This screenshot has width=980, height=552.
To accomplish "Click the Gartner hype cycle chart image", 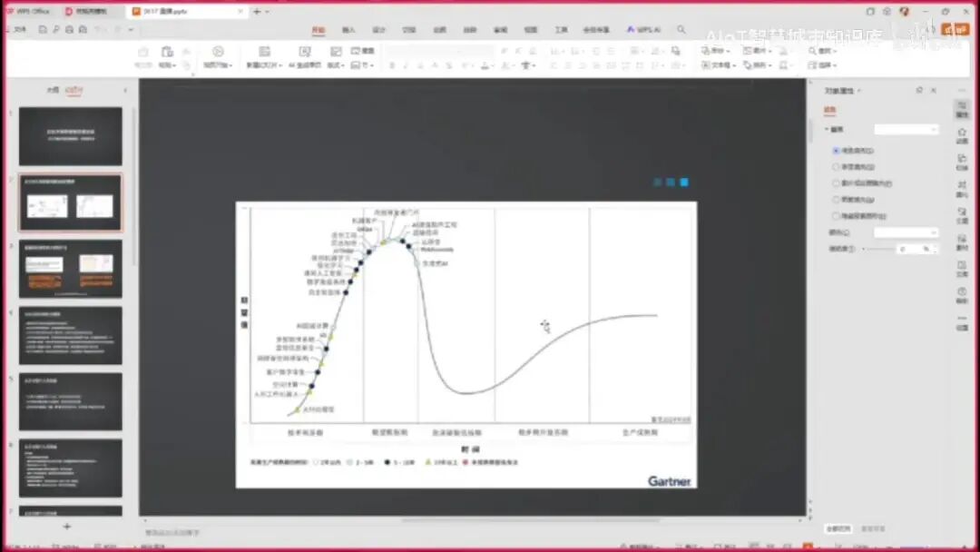I will (466, 344).
